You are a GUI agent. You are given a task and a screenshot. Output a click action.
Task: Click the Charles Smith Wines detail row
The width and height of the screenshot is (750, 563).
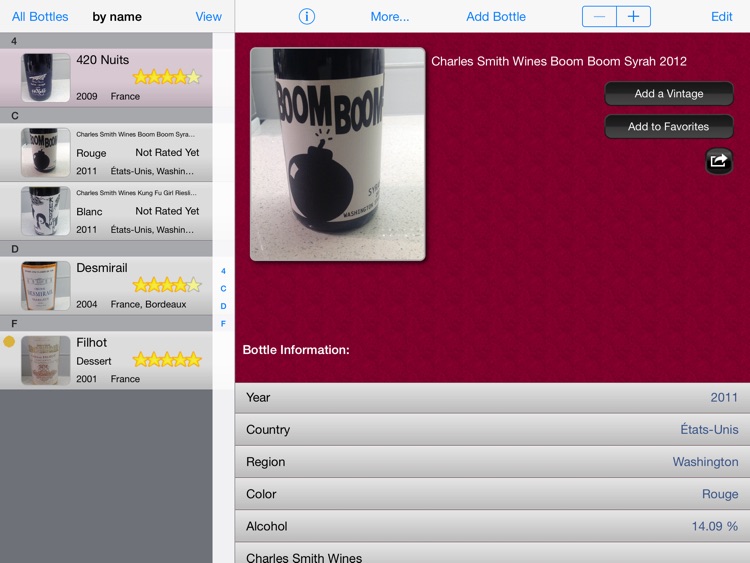[x=493, y=553]
